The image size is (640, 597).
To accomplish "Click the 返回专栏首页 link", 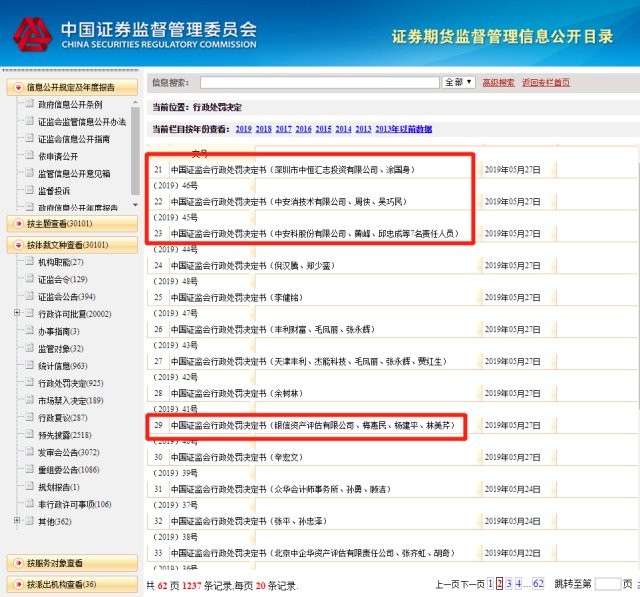I will click(546, 82).
